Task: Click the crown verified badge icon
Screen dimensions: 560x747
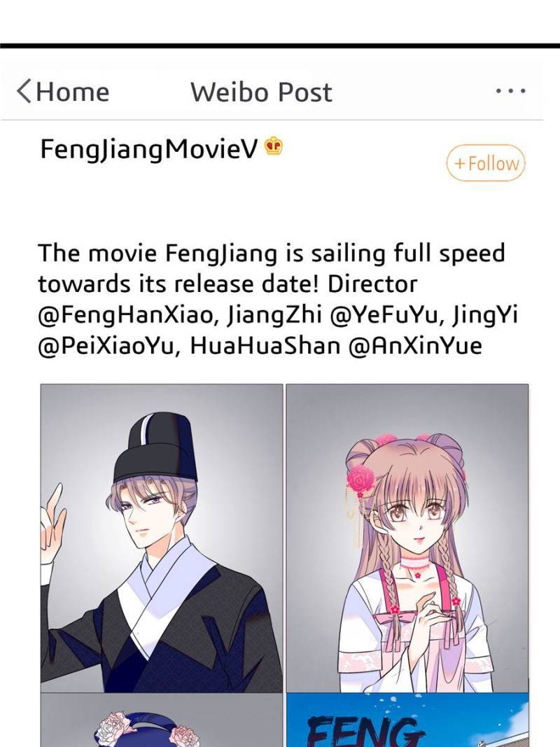Action: pos(273,146)
